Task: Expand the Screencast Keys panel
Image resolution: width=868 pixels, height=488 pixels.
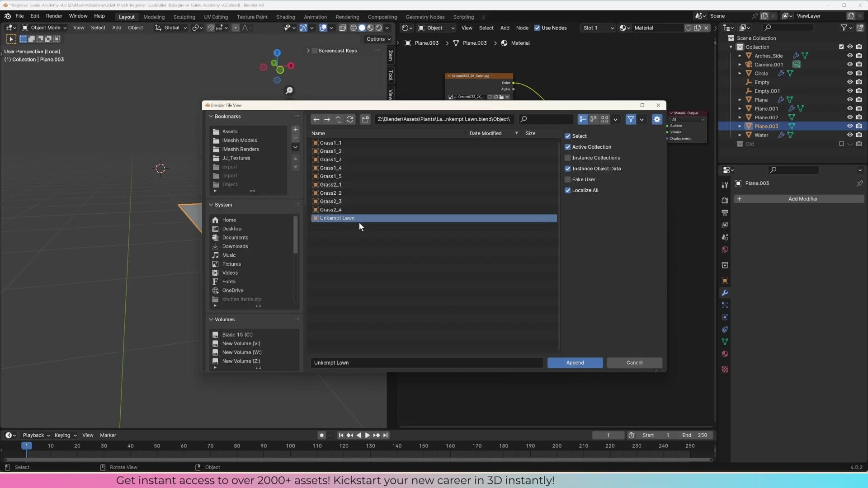Action: [x=308, y=51]
